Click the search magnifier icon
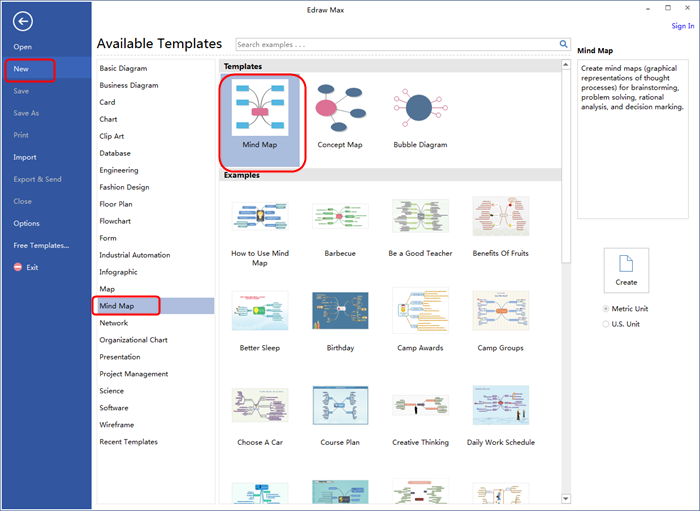The height and width of the screenshot is (511, 700). point(563,44)
